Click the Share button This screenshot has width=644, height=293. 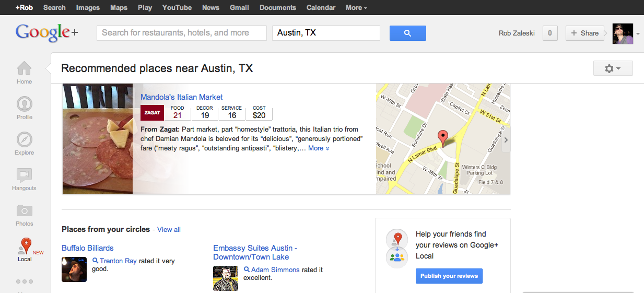[x=584, y=33]
